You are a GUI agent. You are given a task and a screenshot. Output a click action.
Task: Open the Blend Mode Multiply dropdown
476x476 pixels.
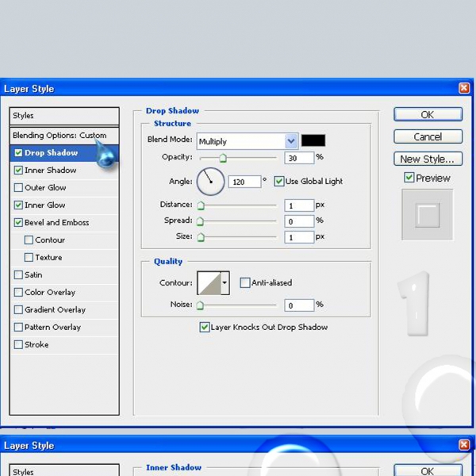coord(247,141)
